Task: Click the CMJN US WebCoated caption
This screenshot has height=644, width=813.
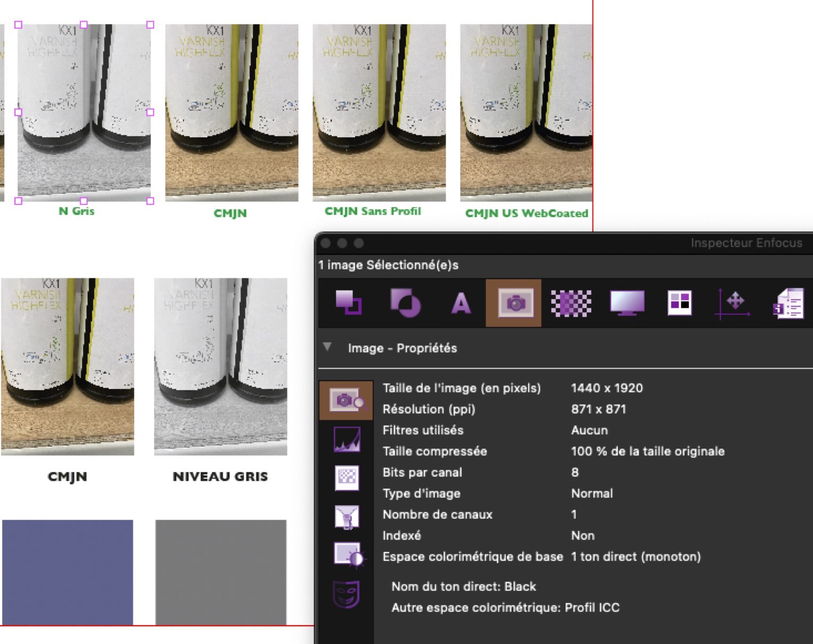Action: click(x=527, y=213)
